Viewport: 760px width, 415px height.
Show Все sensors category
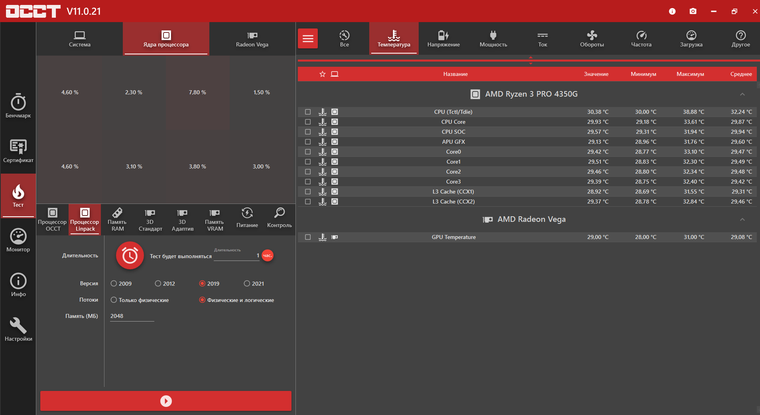(344, 39)
